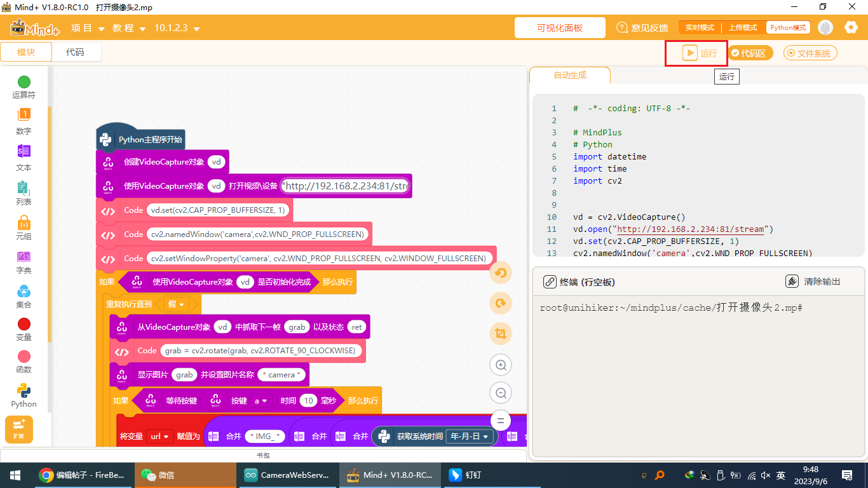Image resolution: width=868 pixels, height=488 pixels.
Task: Open the 元组 tuple block category
Action: pos(24,227)
